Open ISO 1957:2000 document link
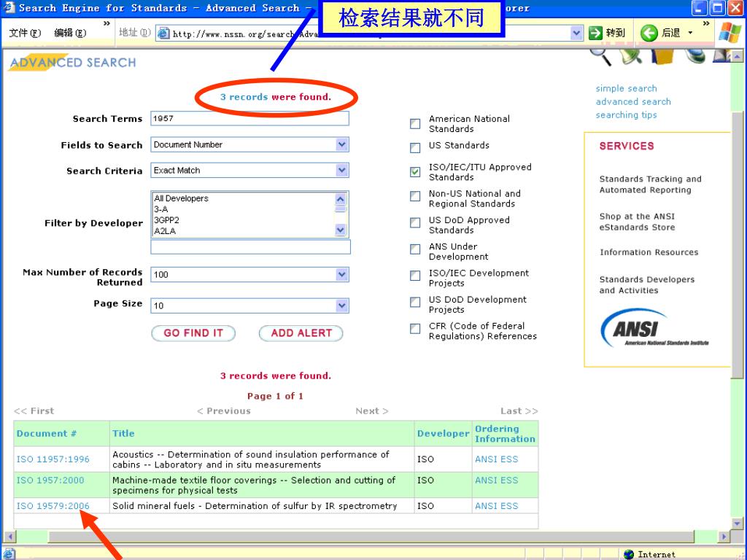Screen dimensions: 747x560 50,480
